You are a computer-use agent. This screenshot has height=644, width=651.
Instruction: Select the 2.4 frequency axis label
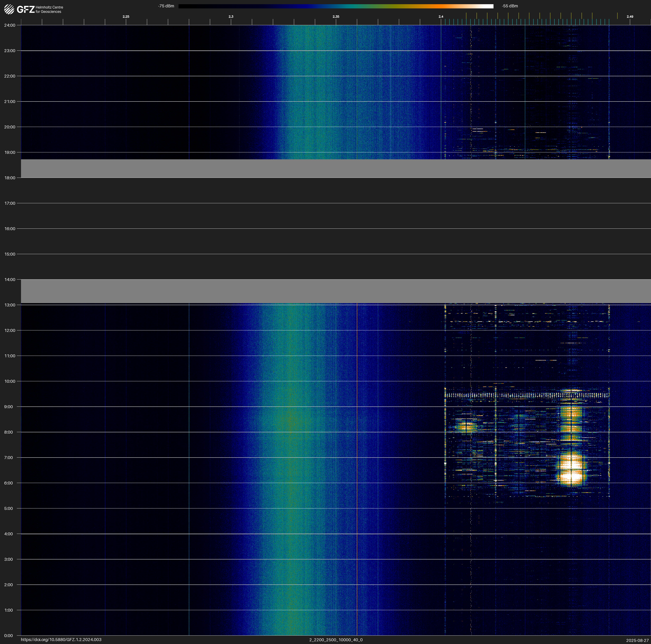tap(441, 17)
